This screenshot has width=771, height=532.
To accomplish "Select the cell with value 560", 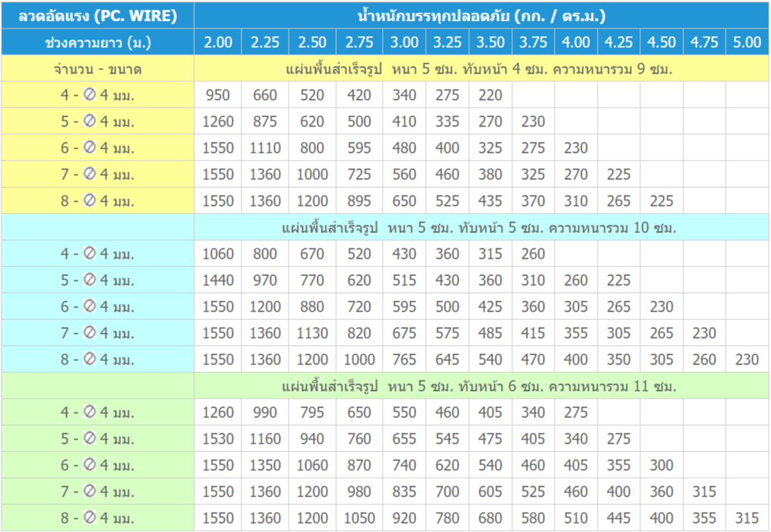I will pos(404,175).
